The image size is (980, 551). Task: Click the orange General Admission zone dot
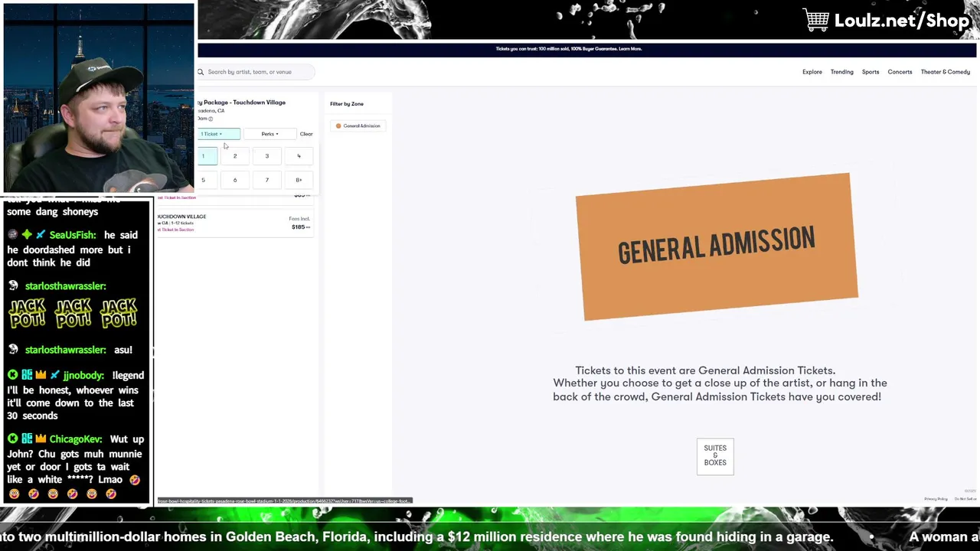[338, 126]
